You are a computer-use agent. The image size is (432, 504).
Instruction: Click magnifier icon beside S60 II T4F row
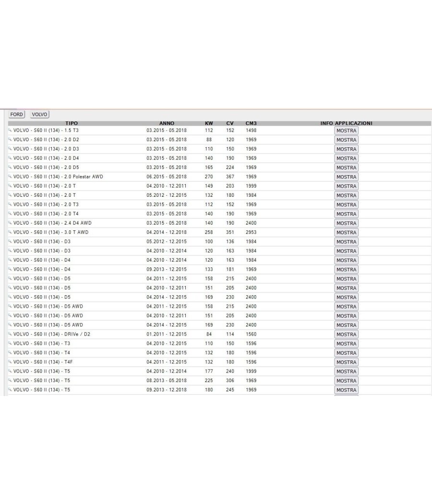[10, 361]
